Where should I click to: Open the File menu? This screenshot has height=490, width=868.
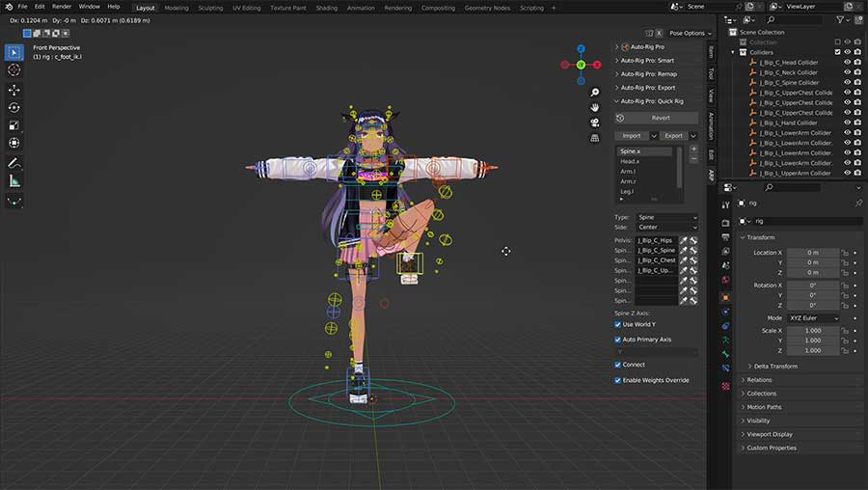(22, 7)
